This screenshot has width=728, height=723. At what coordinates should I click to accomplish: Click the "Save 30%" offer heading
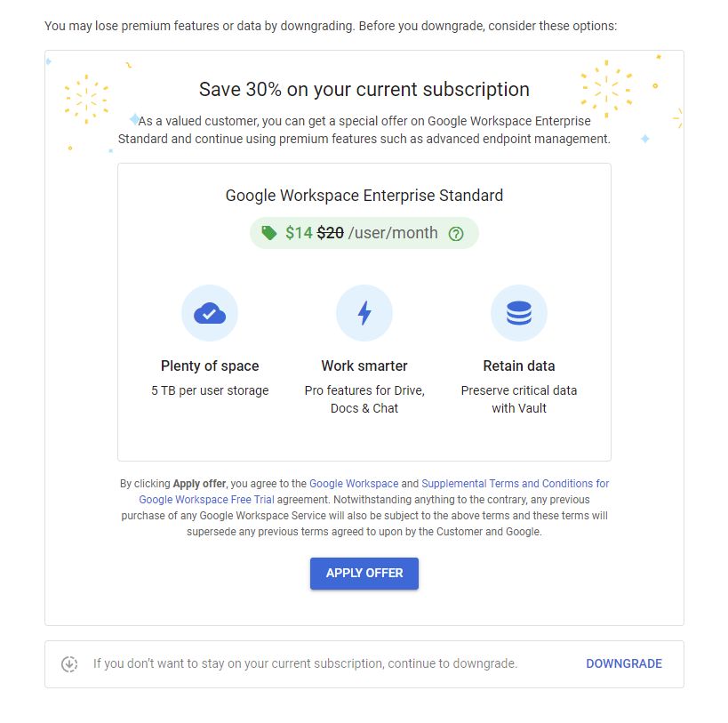pos(364,90)
